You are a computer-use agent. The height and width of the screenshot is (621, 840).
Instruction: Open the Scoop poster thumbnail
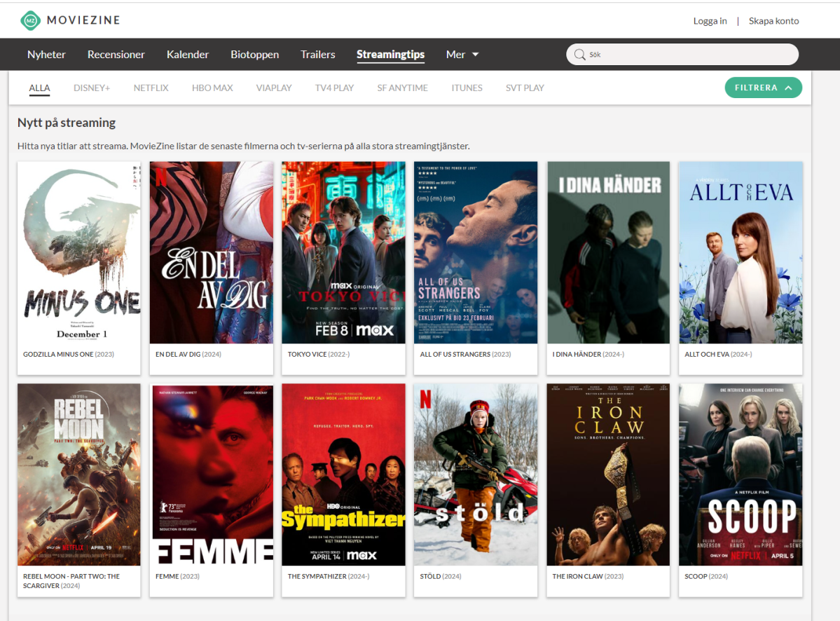[740, 475]
